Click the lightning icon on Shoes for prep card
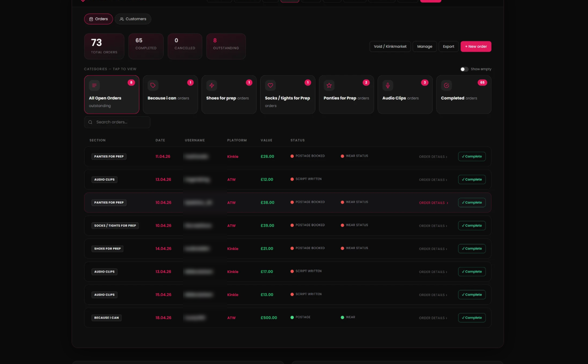588x364 pixels. point(211,85)
